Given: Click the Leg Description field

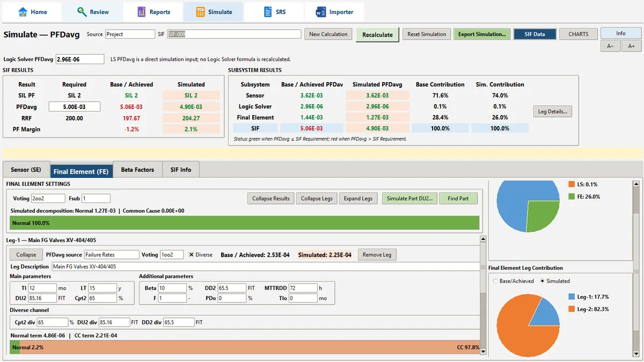Looking at the screenshot, I should pyautogui.click(x=265, y=266).
